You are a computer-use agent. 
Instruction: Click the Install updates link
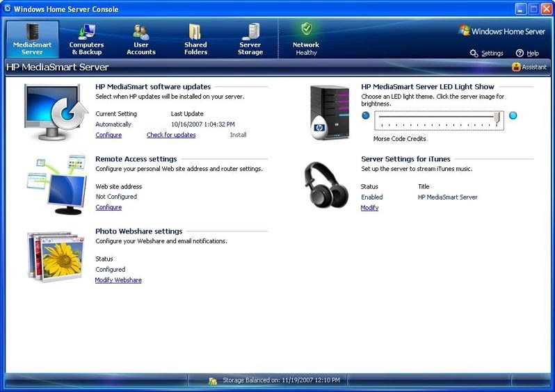(238, 135)
